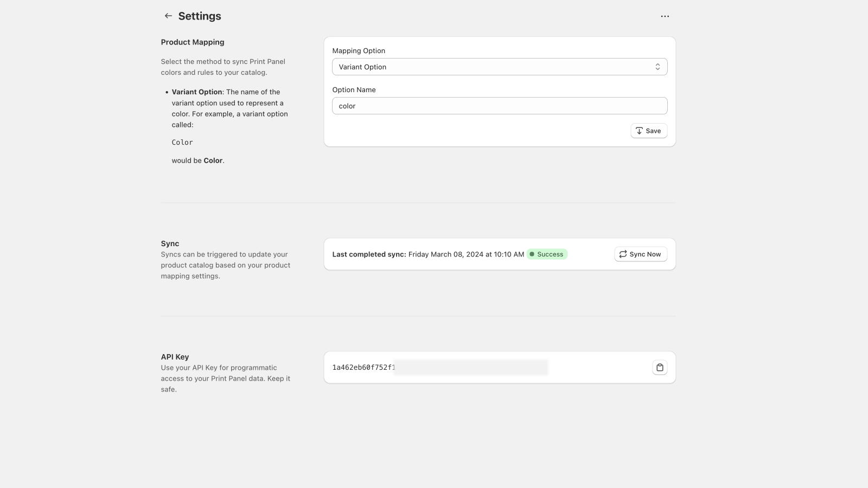Click the Success status badge

click(547, 254)
